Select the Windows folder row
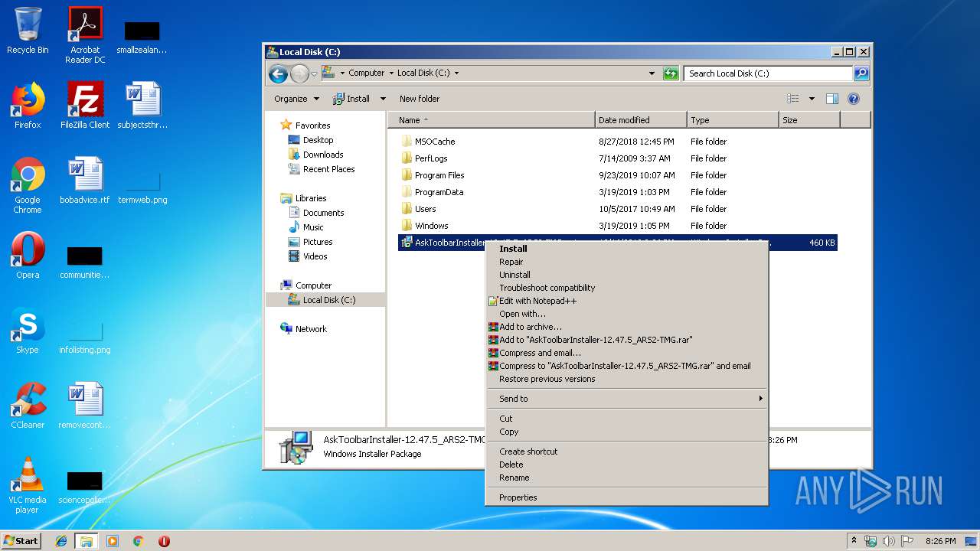This screenshot has width=980, height=551. click(x=618, y=226)
